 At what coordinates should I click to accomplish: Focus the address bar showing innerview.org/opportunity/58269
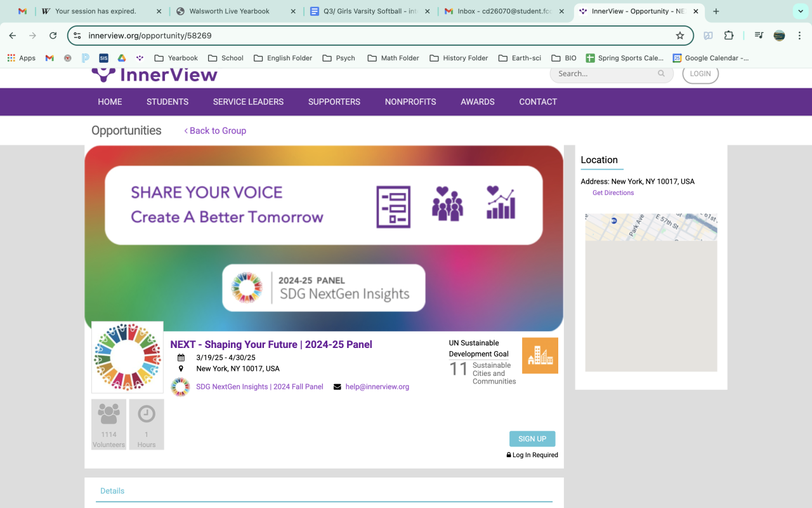(x=381, y=36)
